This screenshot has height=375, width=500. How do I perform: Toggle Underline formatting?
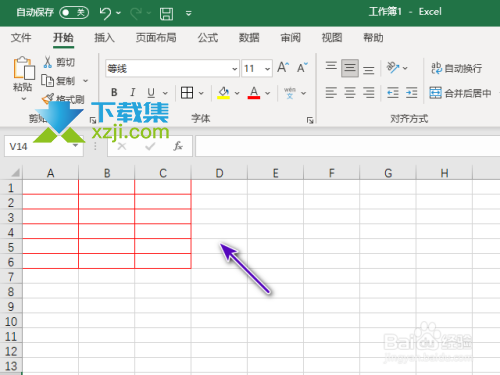pos(151,92)
